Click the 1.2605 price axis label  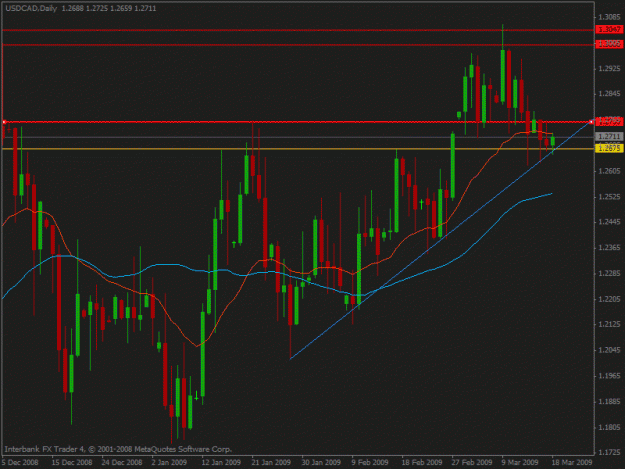click(x=609, y=171)
